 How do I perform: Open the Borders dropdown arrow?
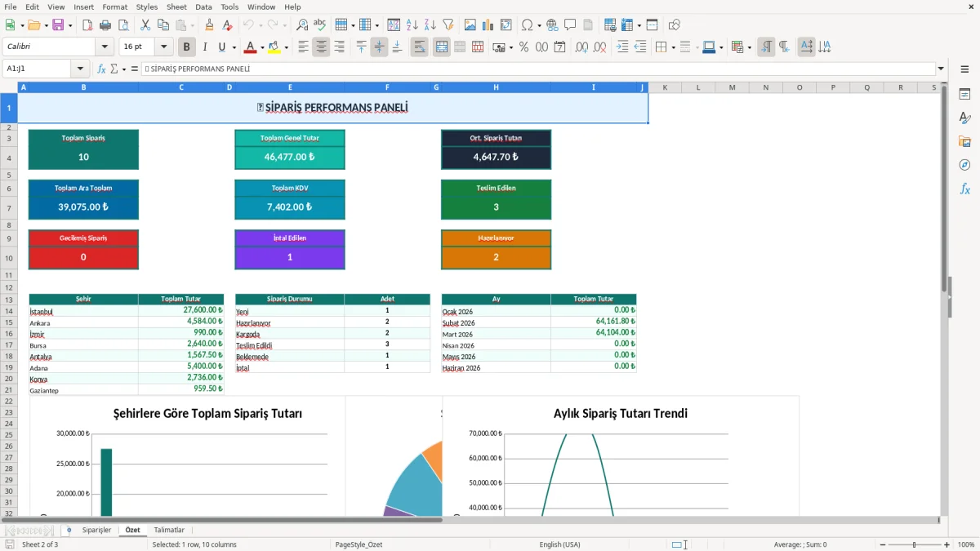point(672,47)
